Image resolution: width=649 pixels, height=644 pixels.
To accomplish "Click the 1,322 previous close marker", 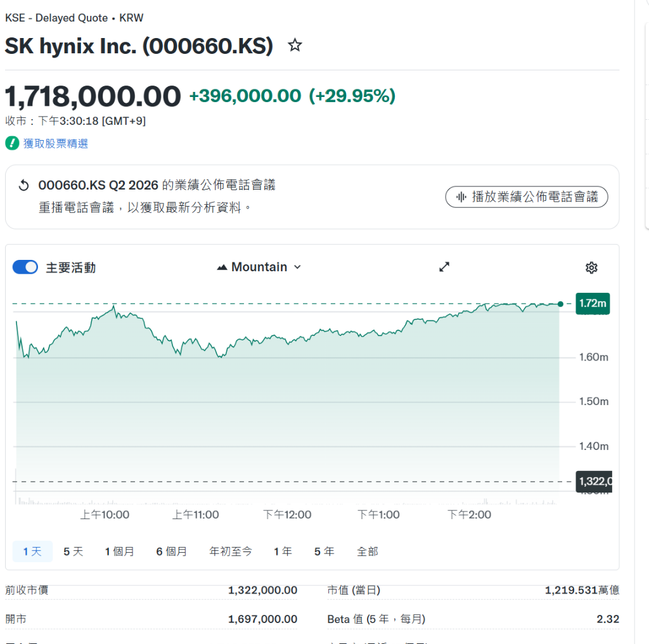I will (594, 481).
